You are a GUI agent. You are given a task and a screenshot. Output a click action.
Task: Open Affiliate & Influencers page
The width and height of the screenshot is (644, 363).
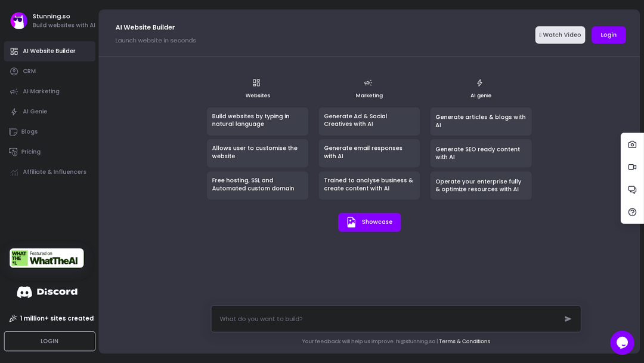(49, 172)
